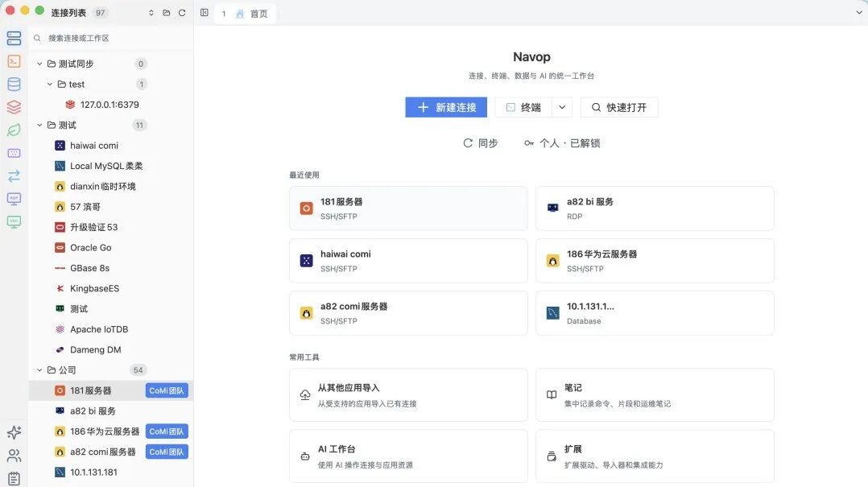This screenshot has height=487, width=868.
Task: Open the green leaf sidebar icon
Action: tap(14, 130)
